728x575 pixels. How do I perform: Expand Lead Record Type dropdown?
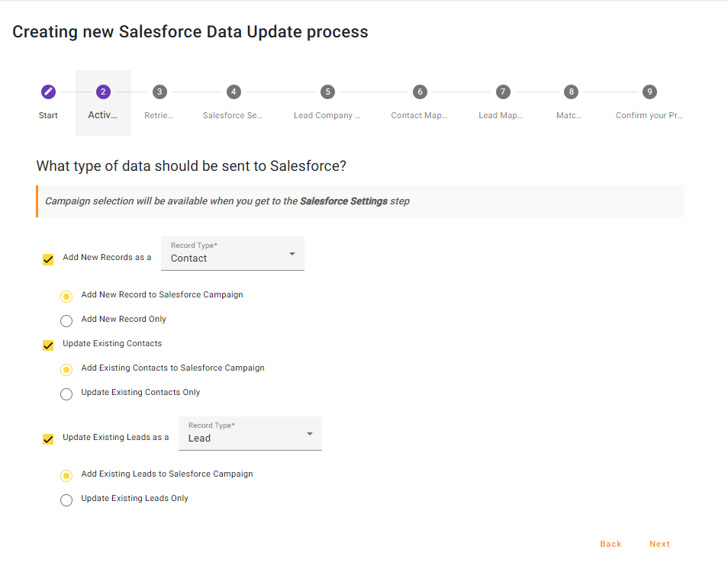tap(250, 434)
